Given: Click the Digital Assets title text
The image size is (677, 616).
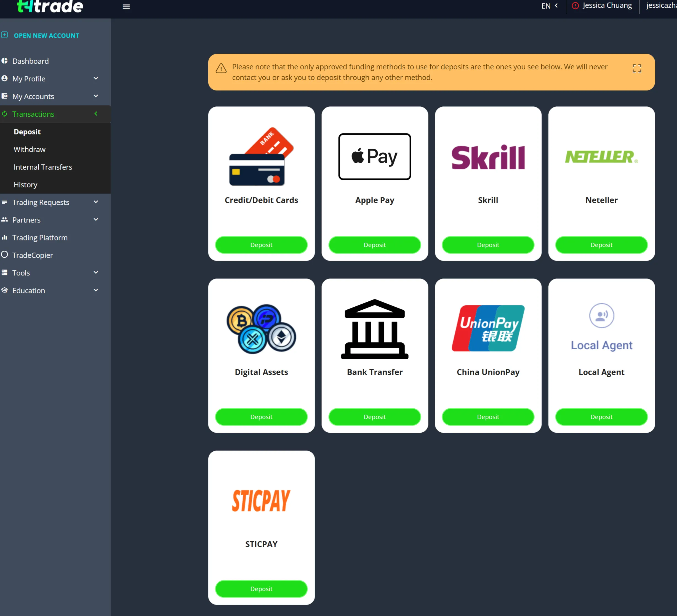Looking at the screenshot, I should point(261,372).
